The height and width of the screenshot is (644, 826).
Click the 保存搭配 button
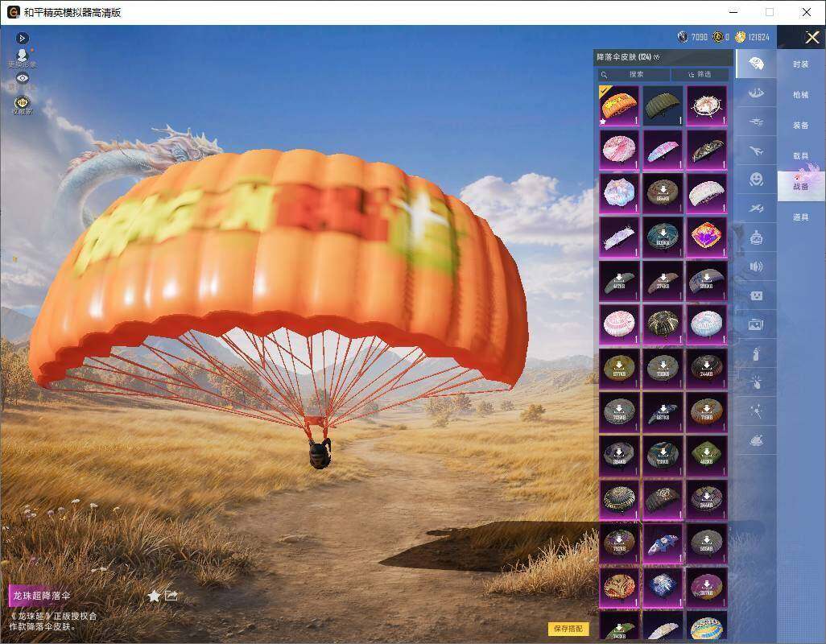568,628
